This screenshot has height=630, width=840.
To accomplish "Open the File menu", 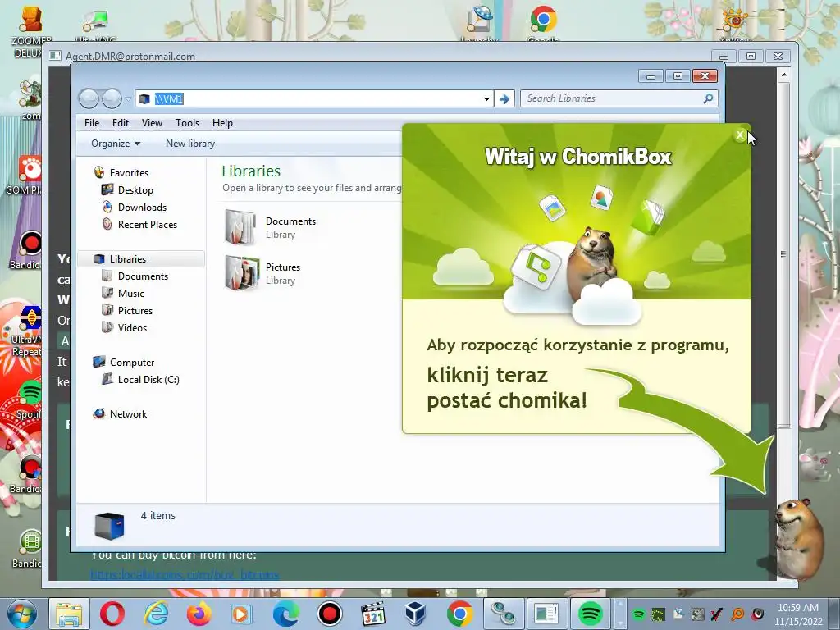I will click(x=92, y=123).
